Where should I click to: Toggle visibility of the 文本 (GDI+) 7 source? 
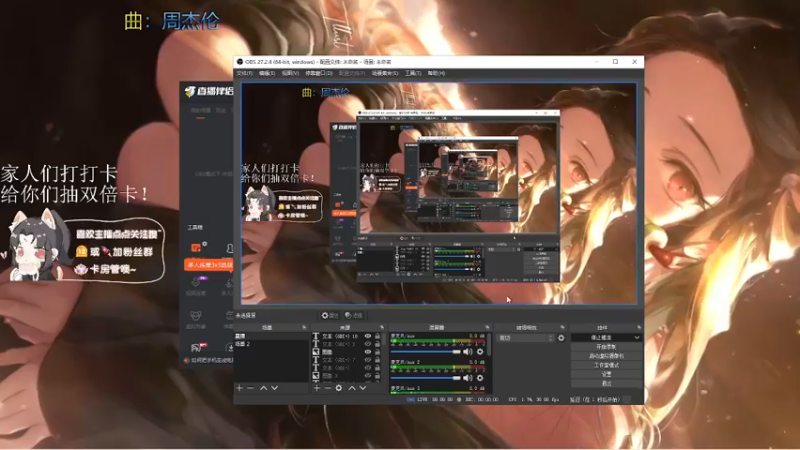[367, 360]
